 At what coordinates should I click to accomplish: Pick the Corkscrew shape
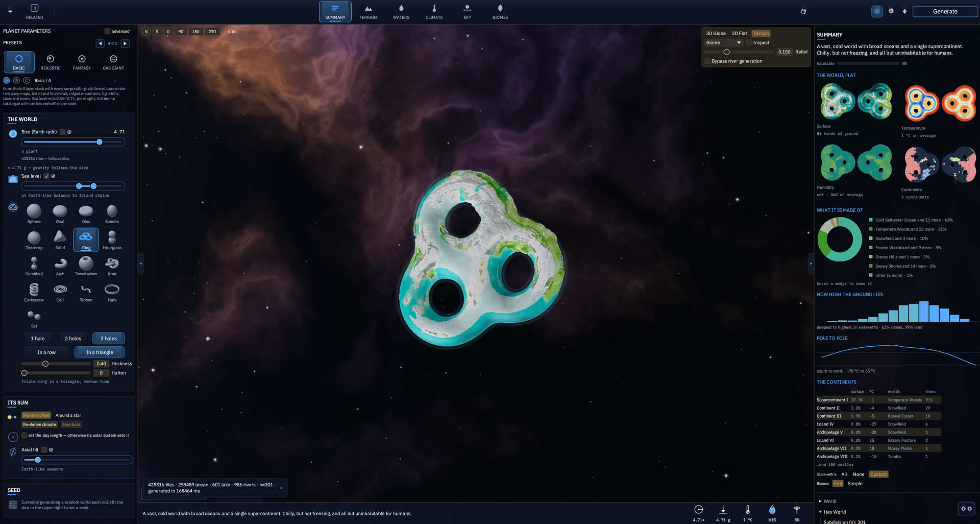click(x=34, y=292)
